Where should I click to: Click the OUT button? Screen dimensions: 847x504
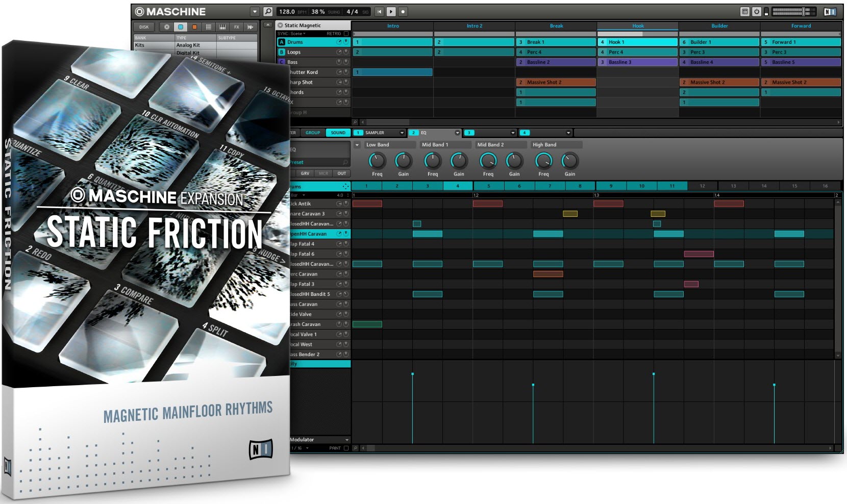pos(342,173)
